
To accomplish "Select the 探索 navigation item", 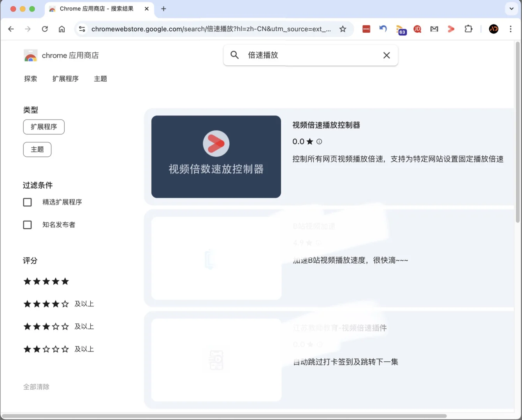I will pyautogui.click(x=31, y=79).
